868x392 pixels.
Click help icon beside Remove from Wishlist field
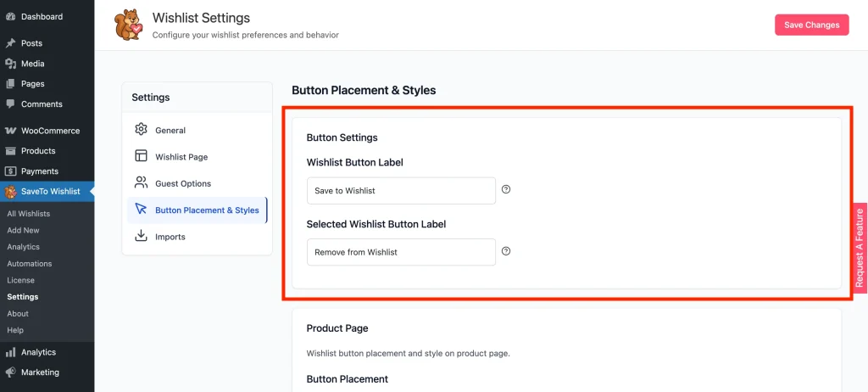[506, 251]
